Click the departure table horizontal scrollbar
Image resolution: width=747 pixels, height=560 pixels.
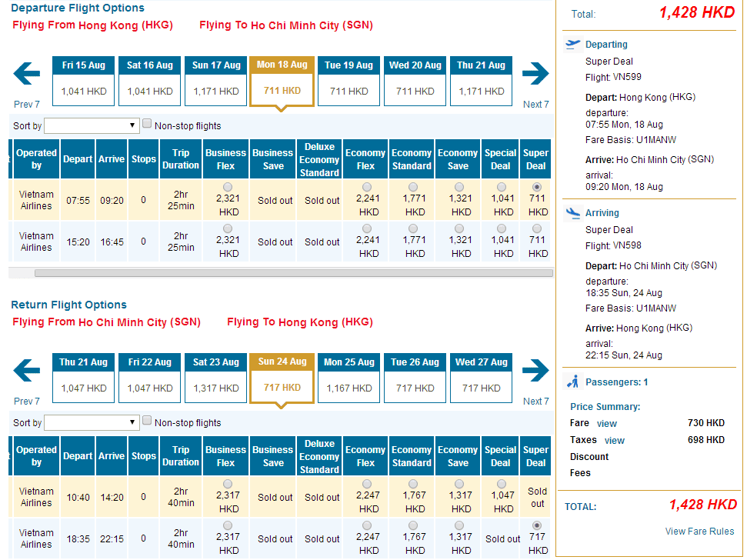pyautogui.click(x=292, y=272)
